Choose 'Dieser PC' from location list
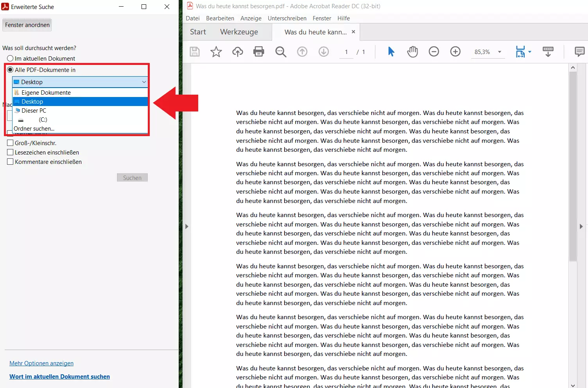The height and width of the screenshot is (388, 588). point(80,110)
